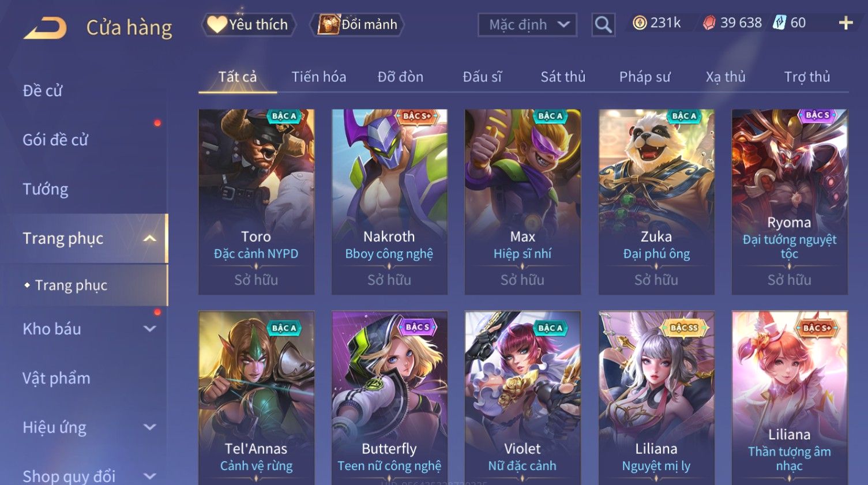Go to Tướng in the sidebar

(46, 189)
